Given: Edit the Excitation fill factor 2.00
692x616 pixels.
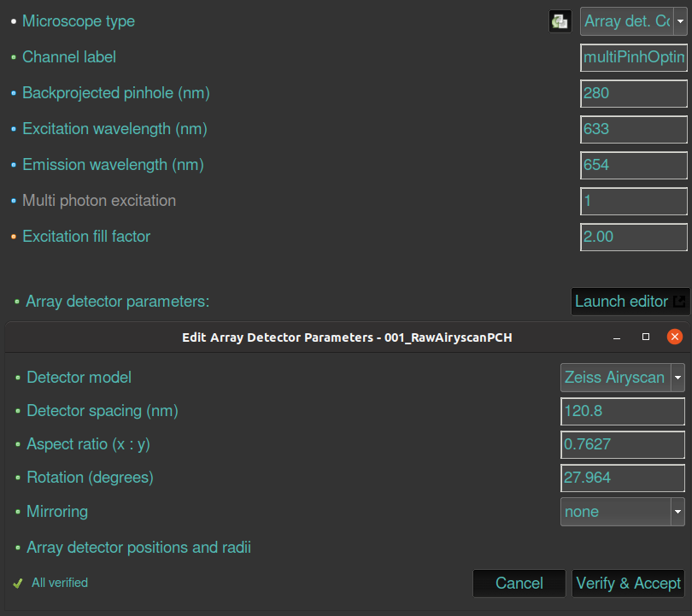Looking at the screenshot, I should coord(634,237).
